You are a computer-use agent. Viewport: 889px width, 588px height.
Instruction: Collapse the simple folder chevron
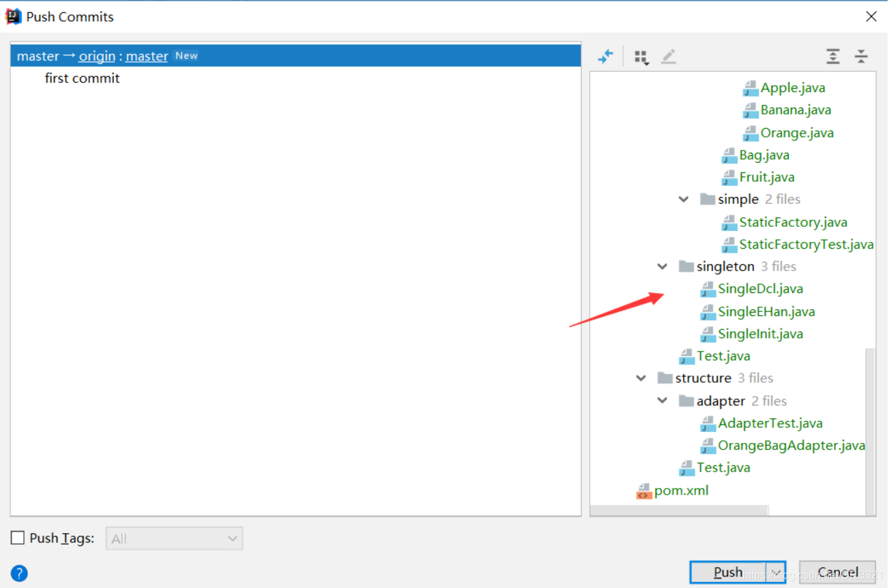coord(684,200)
